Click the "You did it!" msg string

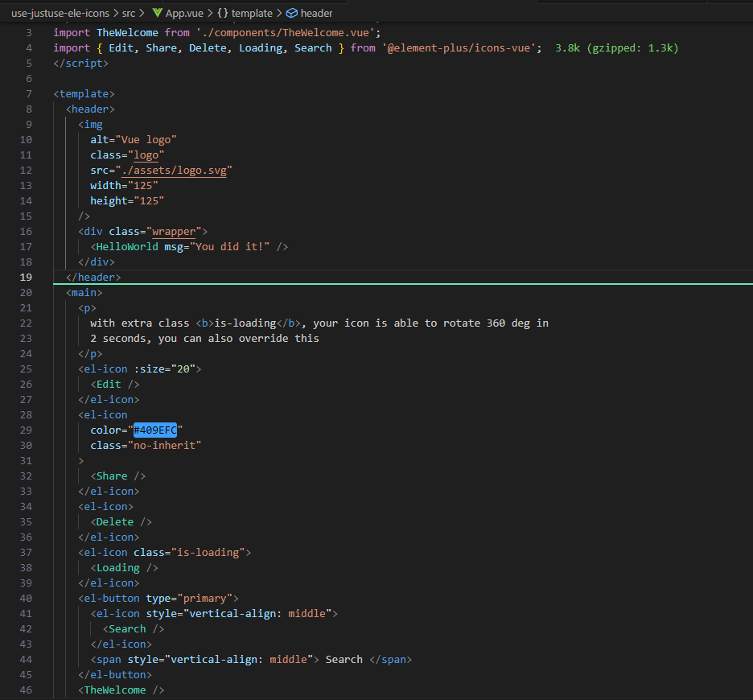(x=229, y=247)
